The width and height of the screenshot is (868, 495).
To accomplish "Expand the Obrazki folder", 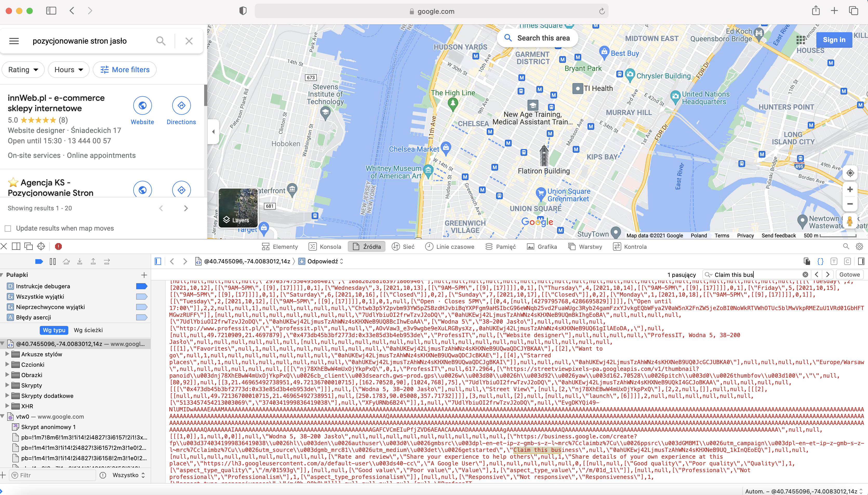I will [x=7, y=375].
